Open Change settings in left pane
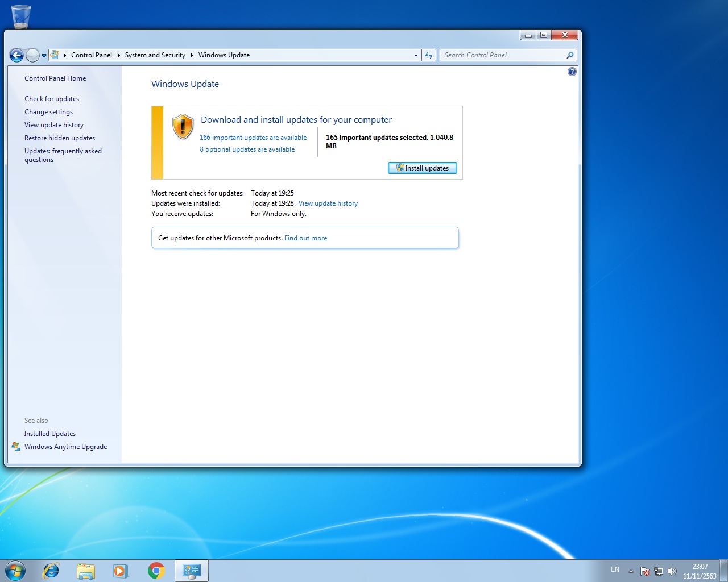The image size is (728, 582). [x=48, y=112]
